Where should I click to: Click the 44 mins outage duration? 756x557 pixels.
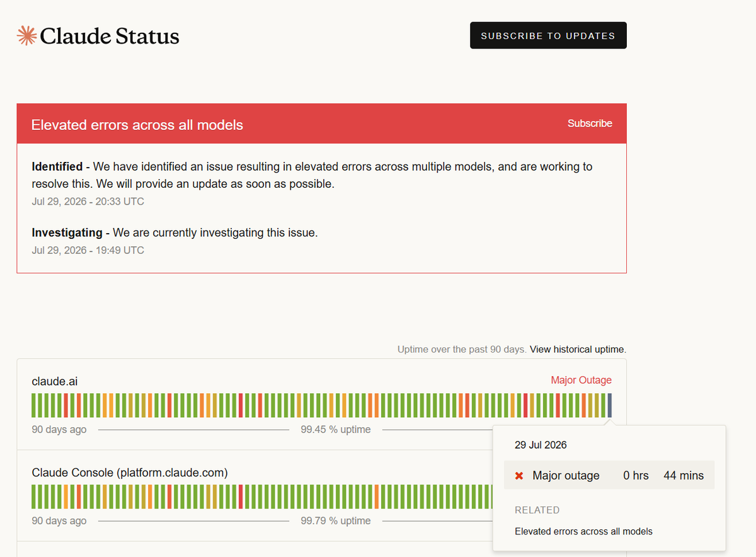pos(684,476)
